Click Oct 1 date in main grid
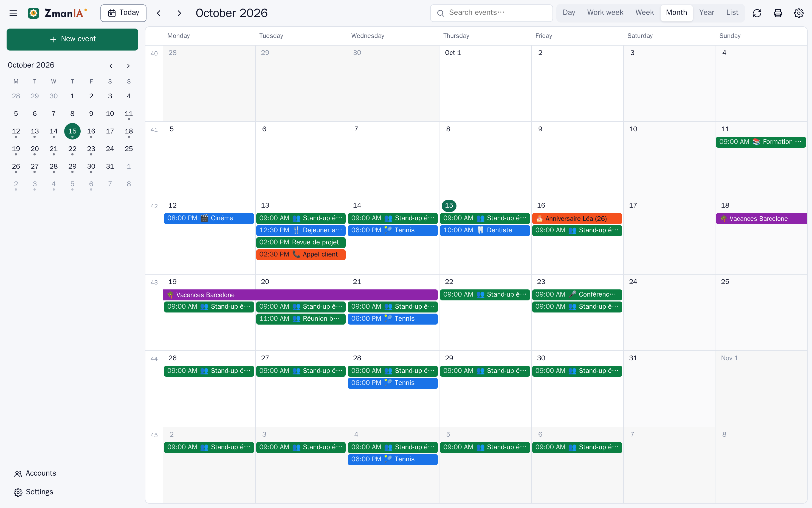This screenshot has height=508, width=812. (453, 53)
